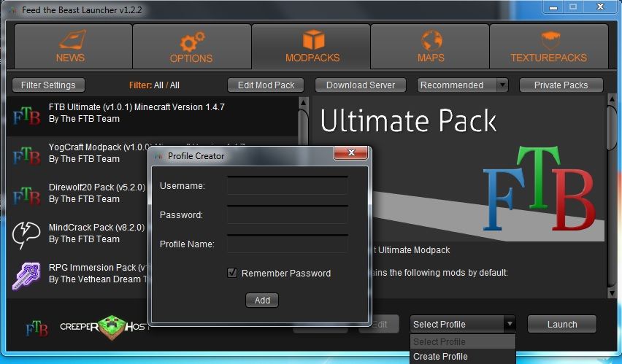
Task: Close the Profile Creator dialog
Action: [x=350, y=152]
